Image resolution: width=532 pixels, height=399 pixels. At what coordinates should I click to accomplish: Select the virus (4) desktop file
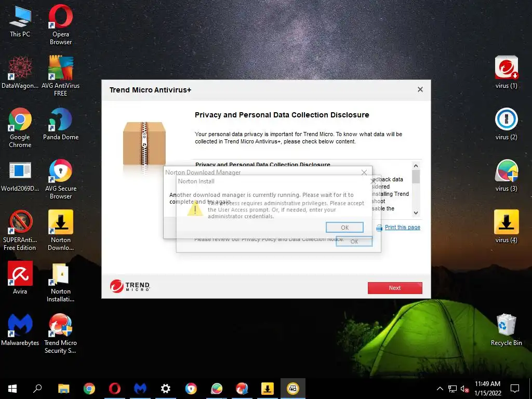506,227
